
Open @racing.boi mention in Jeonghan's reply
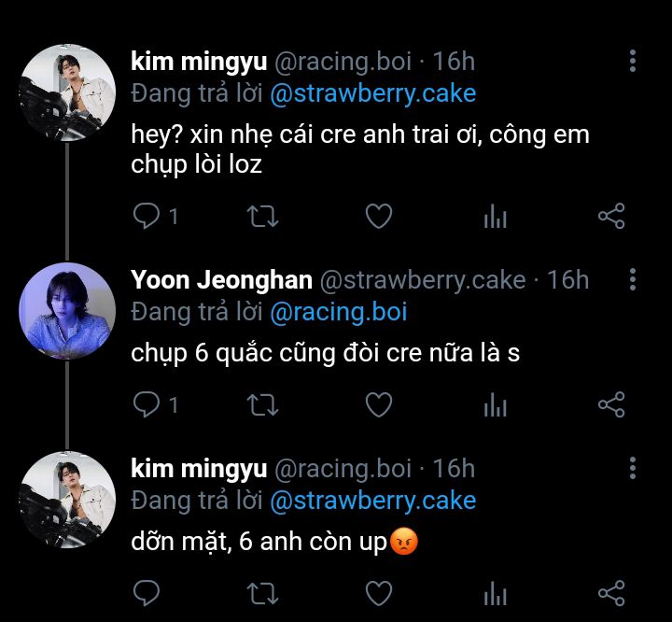click(x=338, y=311)
